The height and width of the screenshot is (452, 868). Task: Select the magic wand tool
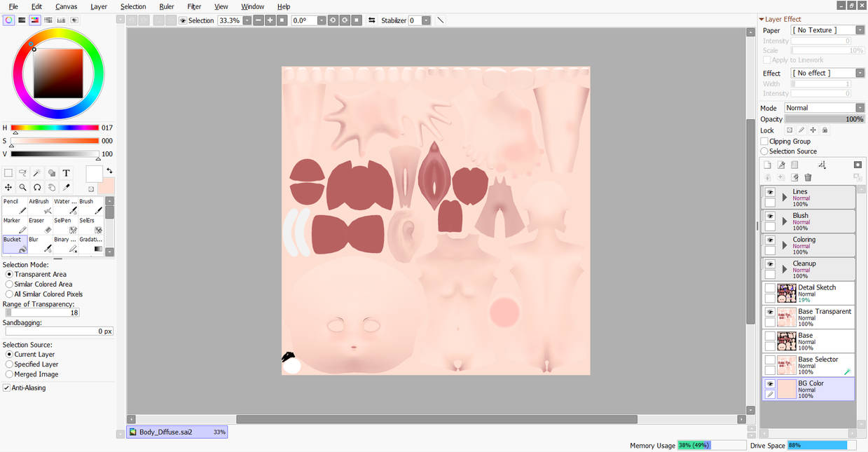(x=36, y=173)
